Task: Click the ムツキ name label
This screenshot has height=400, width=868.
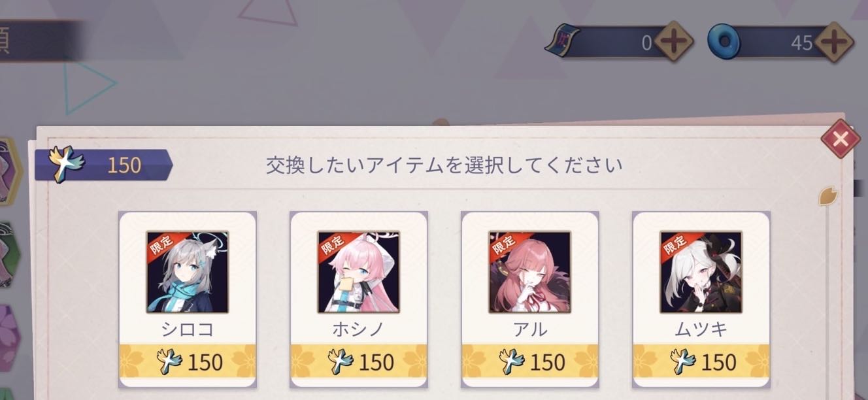Action: tap(701, 329)
